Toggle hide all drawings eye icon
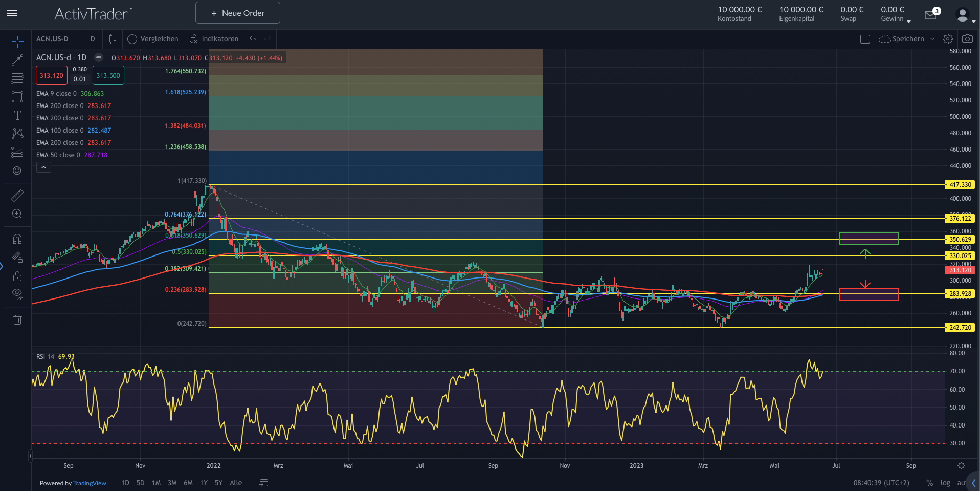The width and height of the screenshot is (980, 491). [x=17, y=294]
